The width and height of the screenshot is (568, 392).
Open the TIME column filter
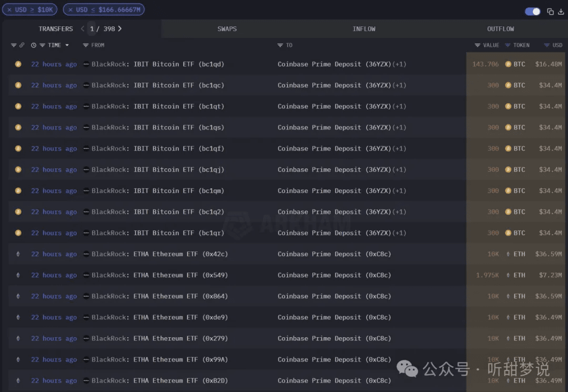[43, 45]
